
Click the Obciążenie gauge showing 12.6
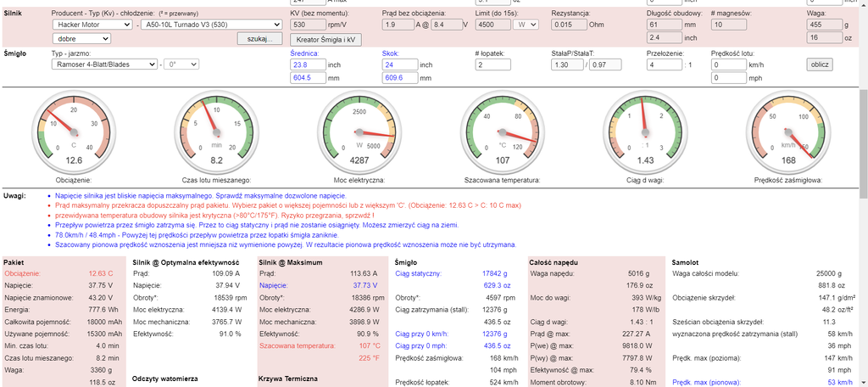[74, 130]
